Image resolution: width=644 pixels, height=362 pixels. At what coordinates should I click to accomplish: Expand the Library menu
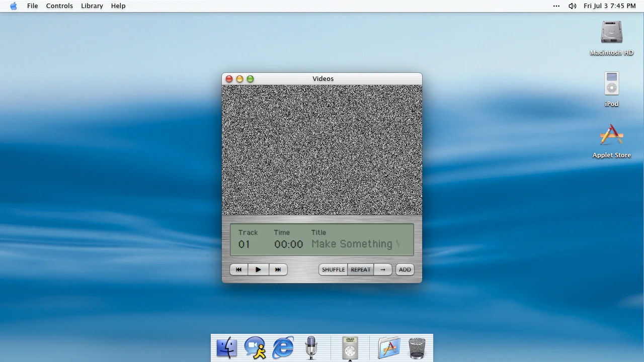(92, 6)
